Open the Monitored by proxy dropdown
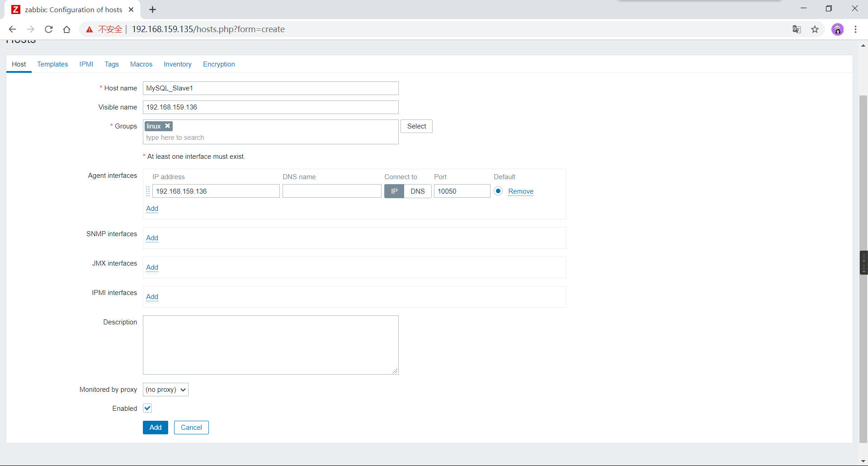868x466 pixels. coord(165,390)
